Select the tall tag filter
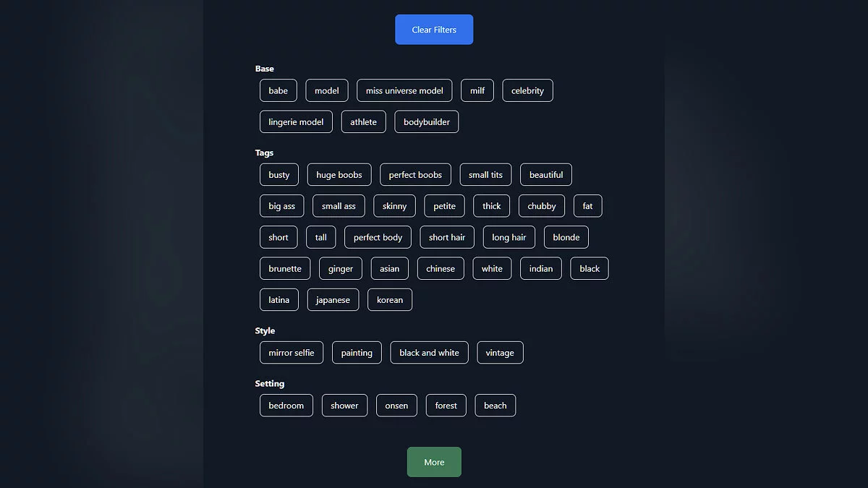This screenshot has width=868, height=488. click(321, 237)
